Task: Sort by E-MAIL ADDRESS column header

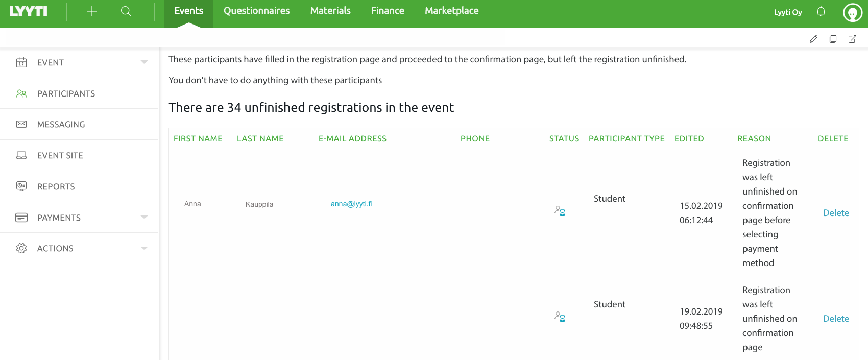Action: 352,138
